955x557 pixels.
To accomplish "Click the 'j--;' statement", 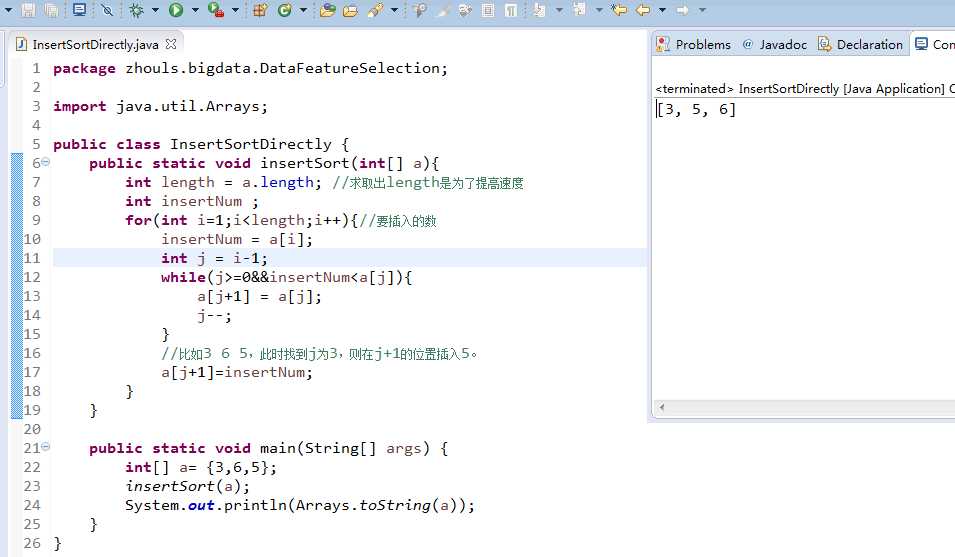I will [214, 315].
